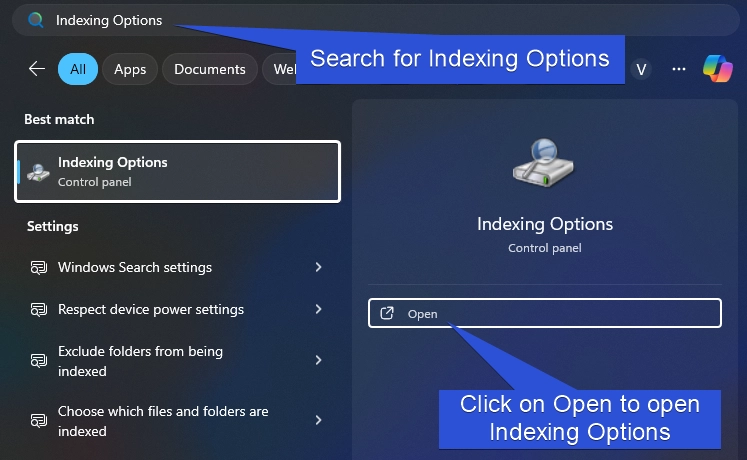Expand Exclude folders from being indexed chevron
This screenshot has height=460, width=747.
click(x=318, y=360)
